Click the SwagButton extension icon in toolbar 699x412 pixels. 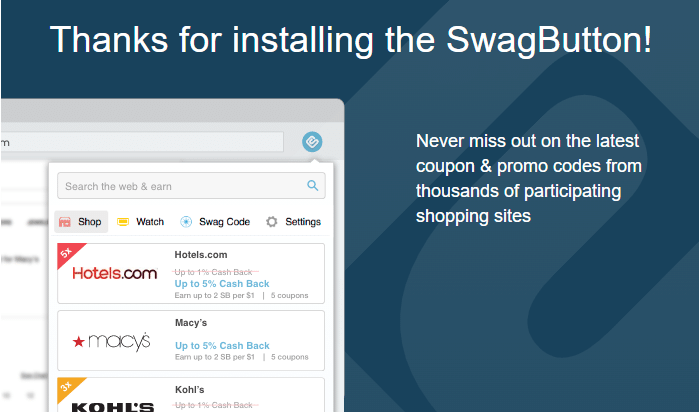click(312, 142)
